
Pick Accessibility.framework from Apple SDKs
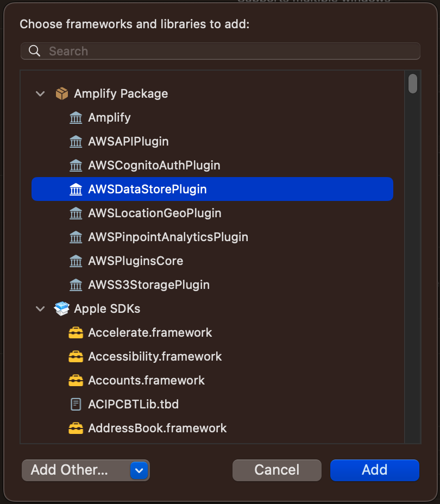click(212, 356)
